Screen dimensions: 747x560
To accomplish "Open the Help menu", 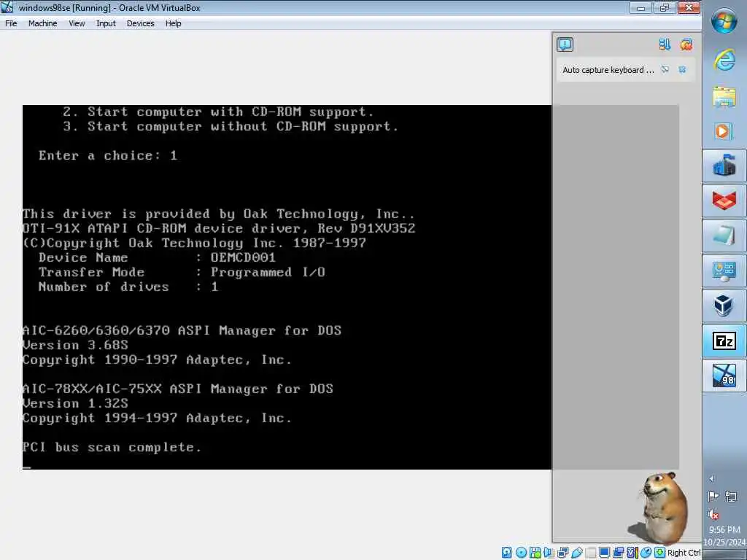I will [173, 23].
